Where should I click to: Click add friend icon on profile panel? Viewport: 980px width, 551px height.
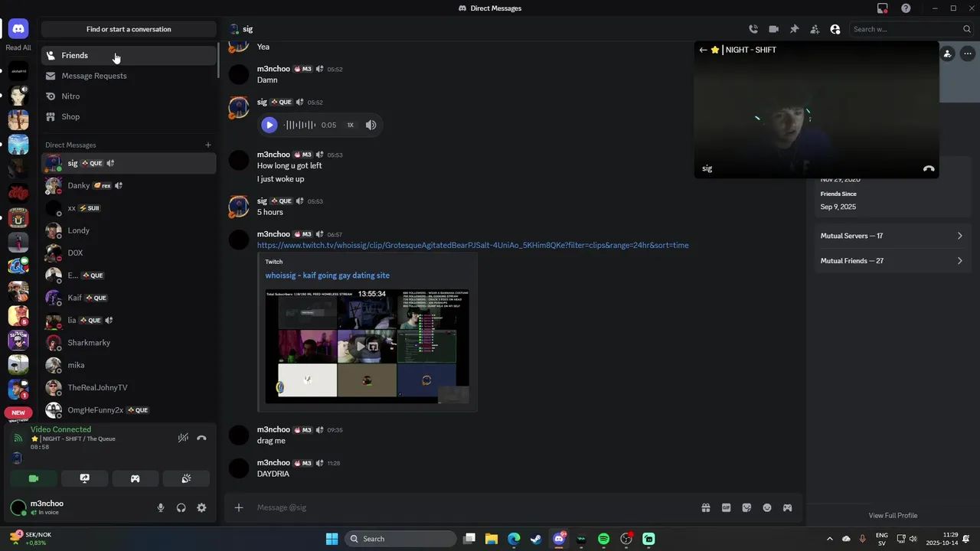tap(947, 54)
